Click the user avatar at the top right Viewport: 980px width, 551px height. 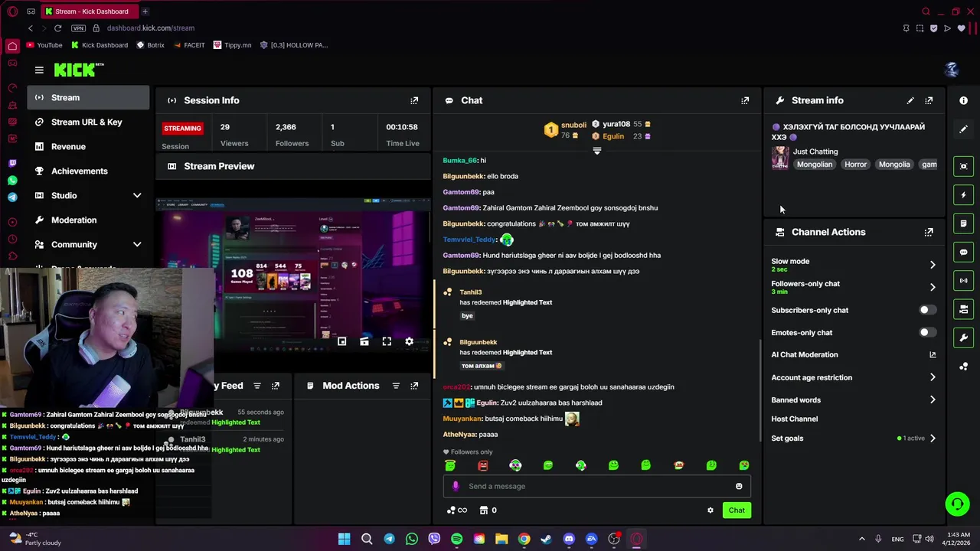[x=952, y=70]
